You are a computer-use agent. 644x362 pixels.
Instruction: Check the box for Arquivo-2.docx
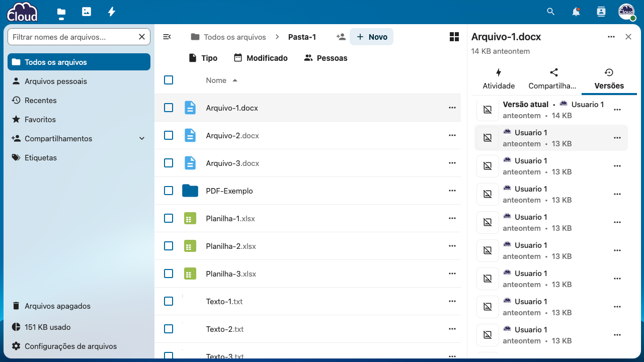[169, 135]
